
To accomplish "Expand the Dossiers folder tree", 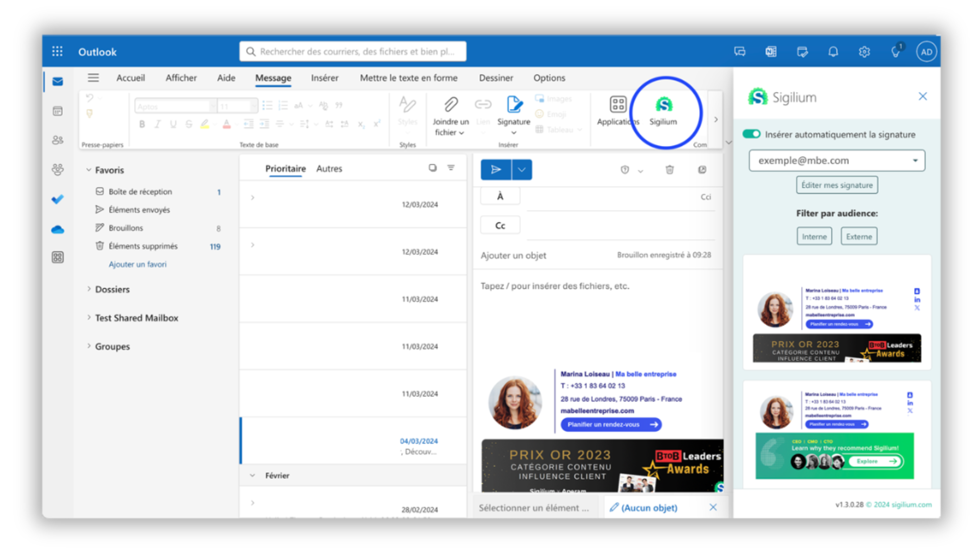I will point(89,289).
